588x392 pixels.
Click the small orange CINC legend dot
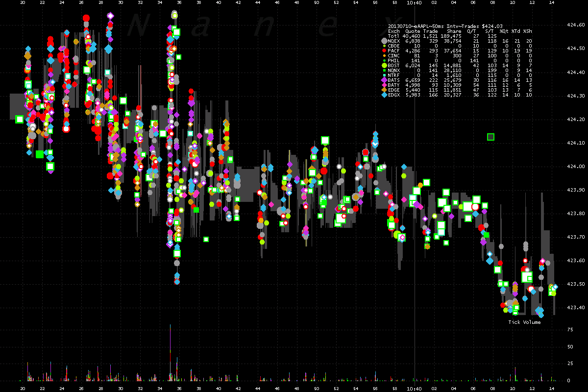point(385,55)
